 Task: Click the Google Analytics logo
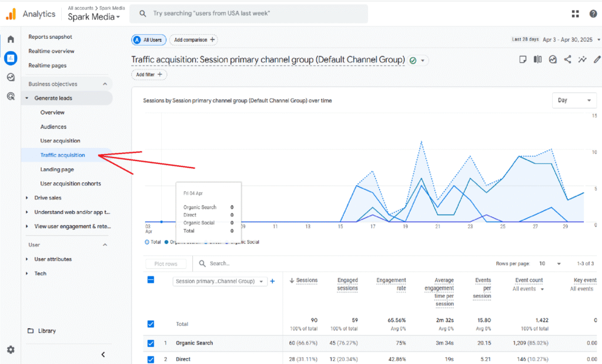click(11, 14)
